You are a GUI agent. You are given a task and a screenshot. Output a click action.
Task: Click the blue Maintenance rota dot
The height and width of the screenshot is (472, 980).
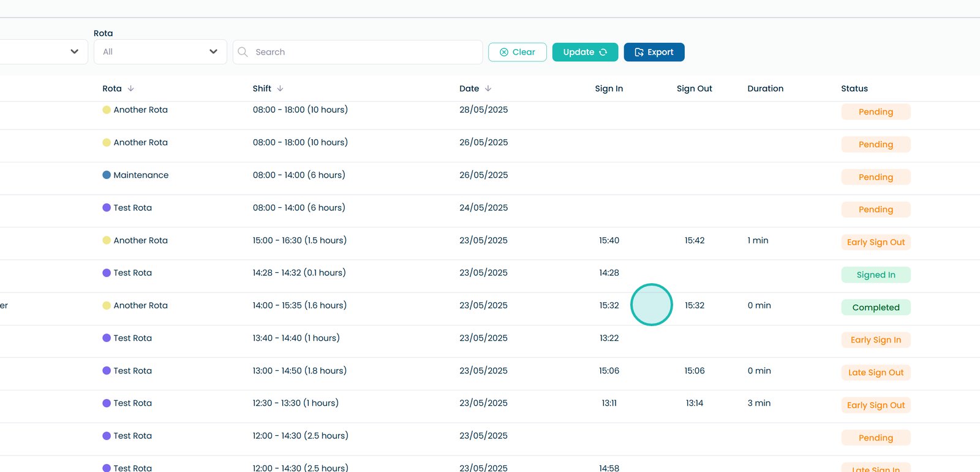pos(107,175)
